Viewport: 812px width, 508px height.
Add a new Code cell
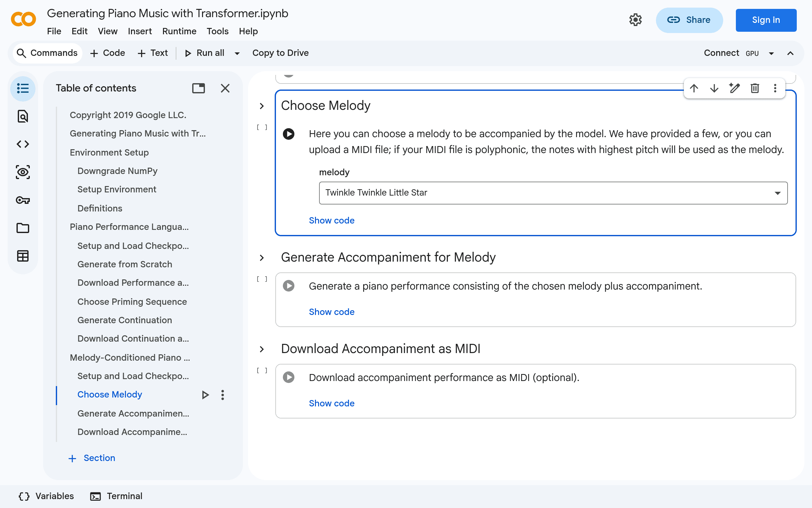point(108,53)
